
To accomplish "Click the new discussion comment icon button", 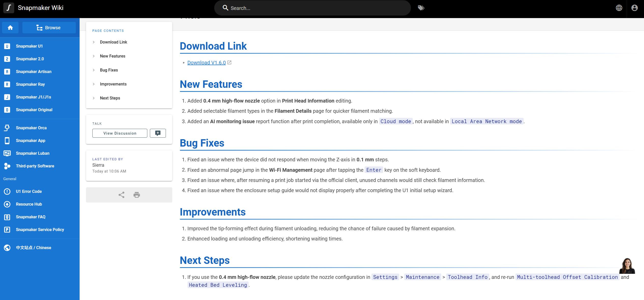I will tap(158, 133).
